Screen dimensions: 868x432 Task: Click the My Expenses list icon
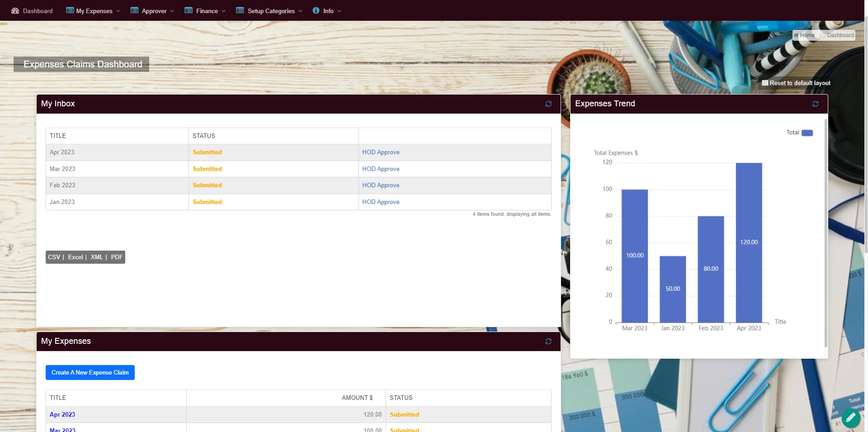[x=70, y=10]
